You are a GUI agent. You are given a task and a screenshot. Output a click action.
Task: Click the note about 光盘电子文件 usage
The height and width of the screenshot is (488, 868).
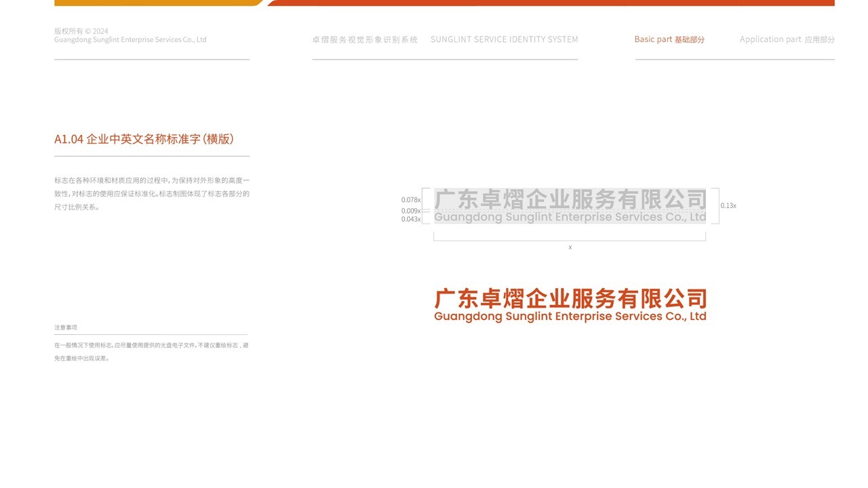pos(152,351)
